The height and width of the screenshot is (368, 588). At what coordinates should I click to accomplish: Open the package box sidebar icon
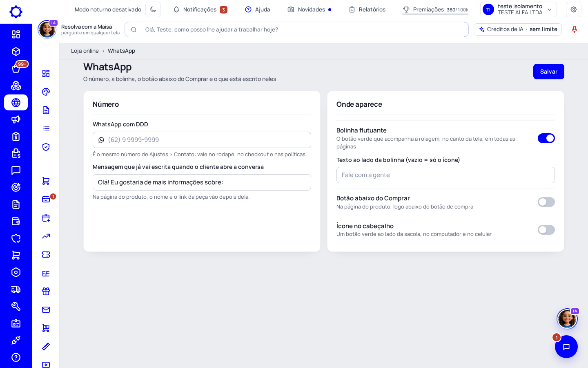(16, 52)
